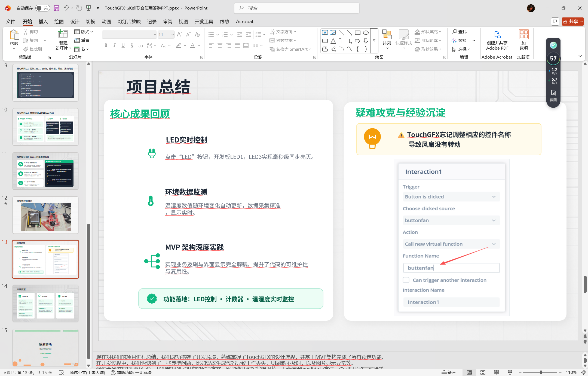Open Slide Sorter view in status bar
Viewport: 588px width, 376px height.
[483, 372]
